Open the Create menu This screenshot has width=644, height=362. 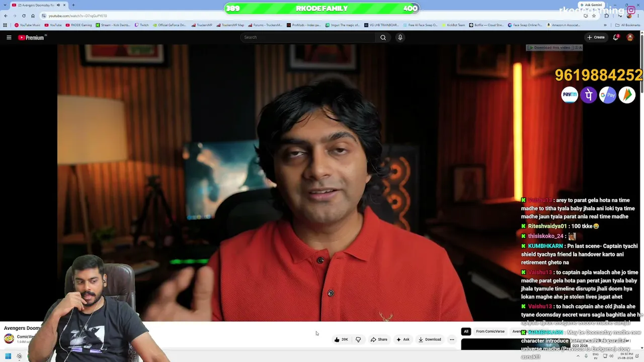point(596,37)
